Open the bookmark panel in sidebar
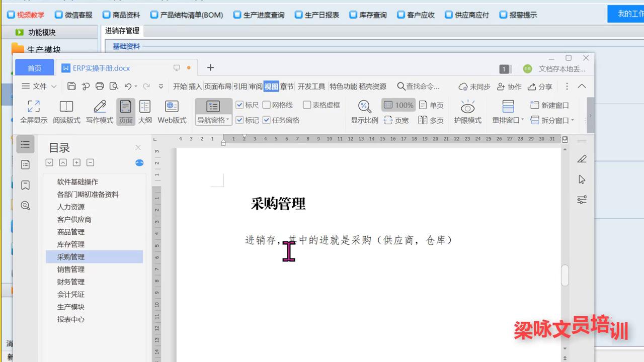 tap(25, 185)
